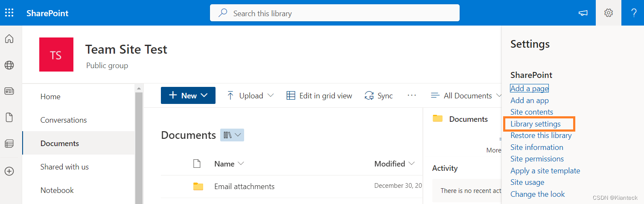
Task: Select Conversations in the site navigation
Action: coord(79,120)
